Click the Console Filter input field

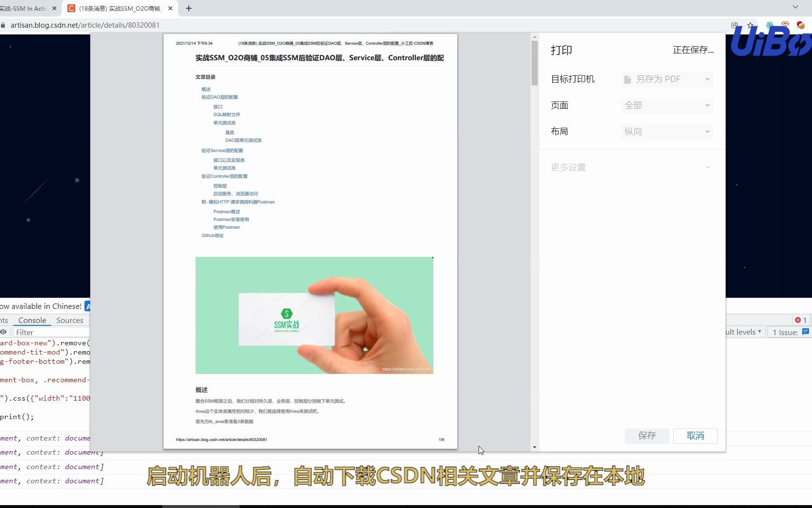51,332
